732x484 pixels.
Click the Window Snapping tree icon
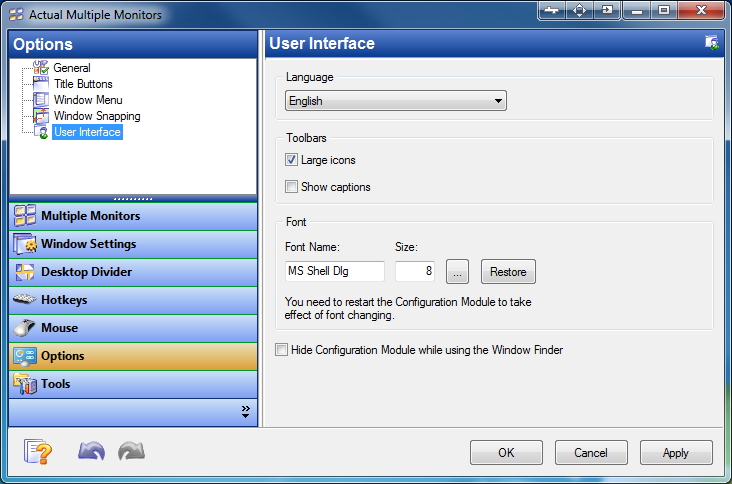coord(41,116)
